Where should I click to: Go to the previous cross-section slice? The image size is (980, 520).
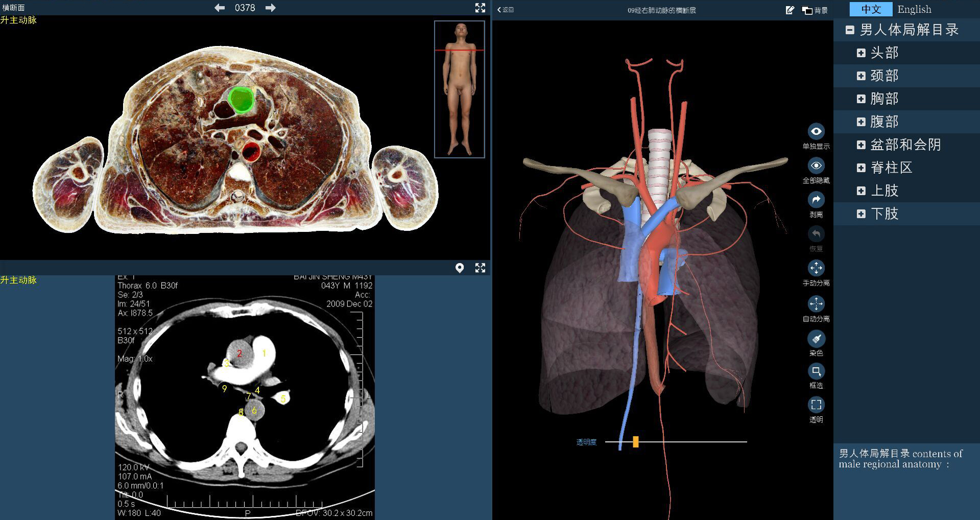pyautogui.click(x=220, y=8)
